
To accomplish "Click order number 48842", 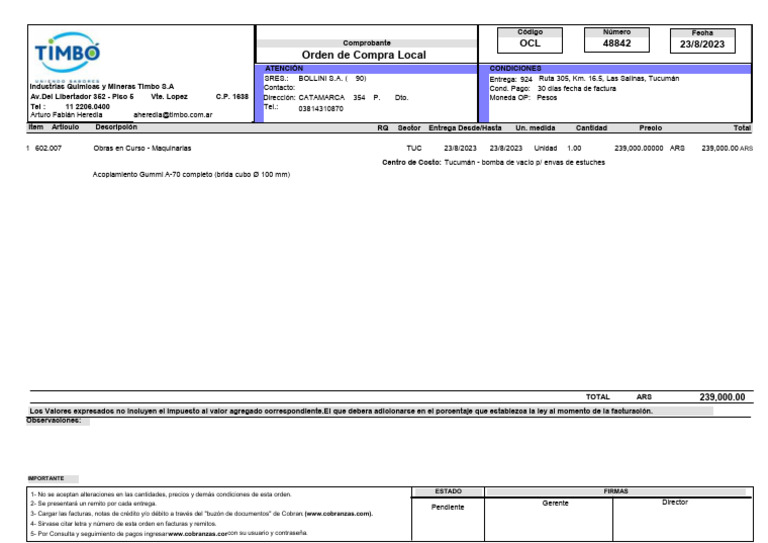I will [617, 43].
